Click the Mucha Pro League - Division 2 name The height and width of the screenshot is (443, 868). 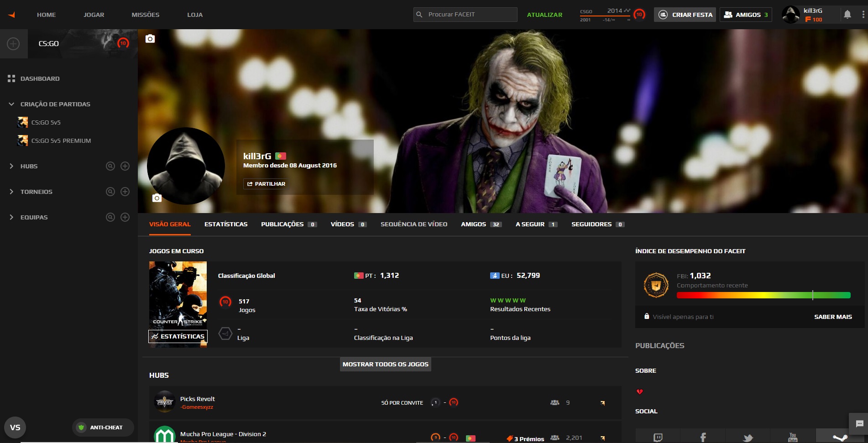(x=223, y=434)
